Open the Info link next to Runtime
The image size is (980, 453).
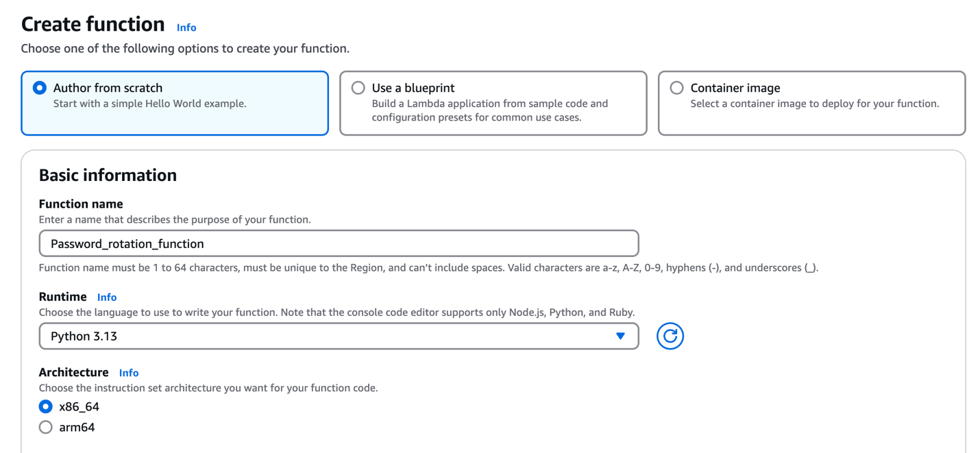pos(107,297)
